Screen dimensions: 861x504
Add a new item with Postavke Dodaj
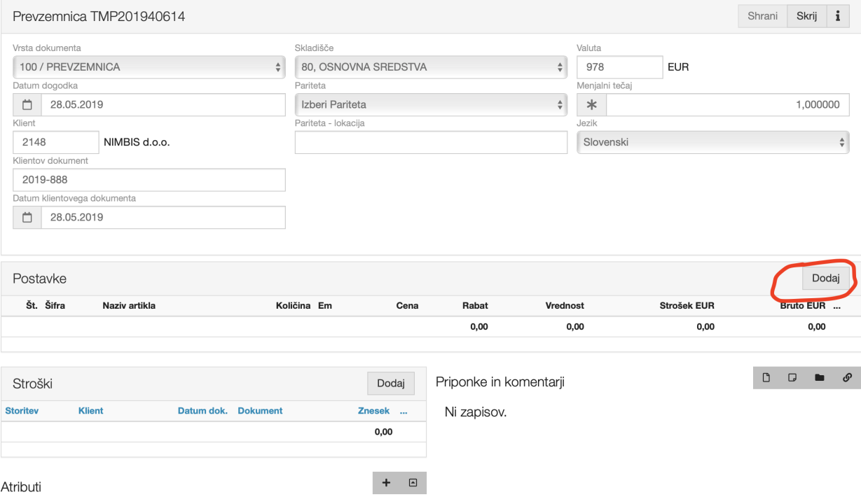click(x=825, y=278)
